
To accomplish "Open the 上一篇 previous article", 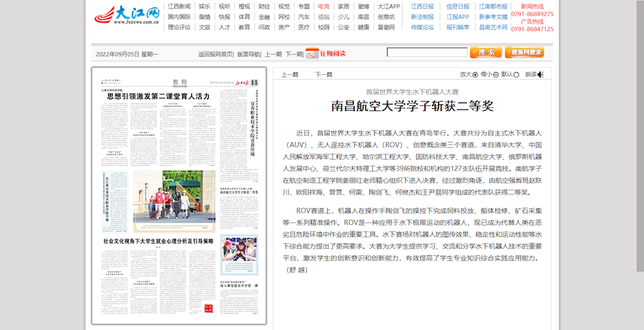I will tap(290, 75).
